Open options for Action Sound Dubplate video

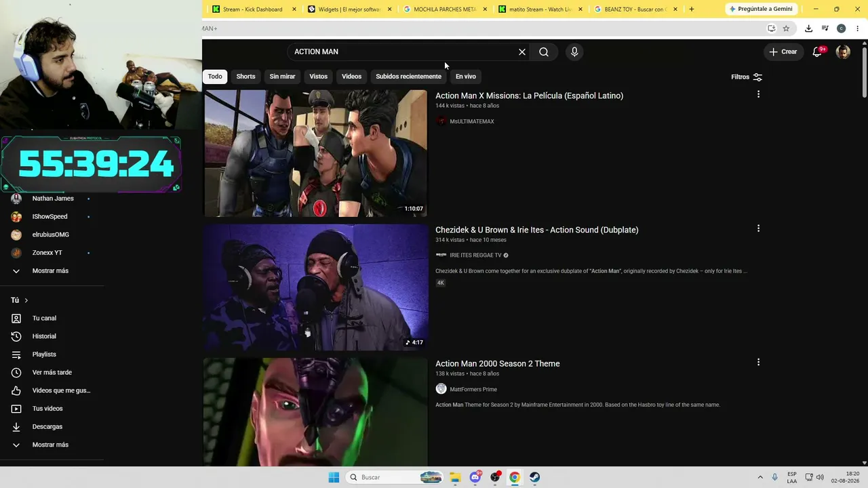click(758, 228)
